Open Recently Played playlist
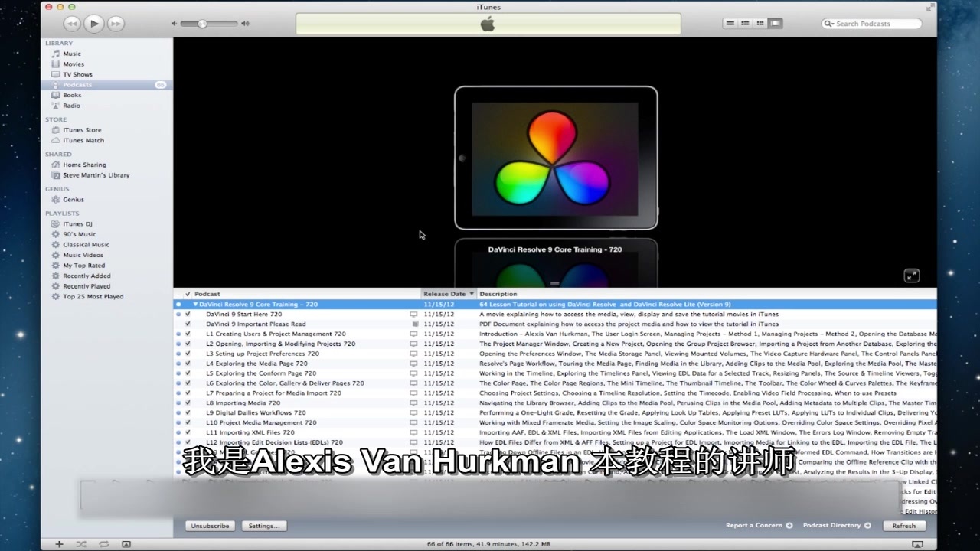Image resolution: width=980 pixels, height=551 pixels. pyautogui.click(x=87, y=286)
